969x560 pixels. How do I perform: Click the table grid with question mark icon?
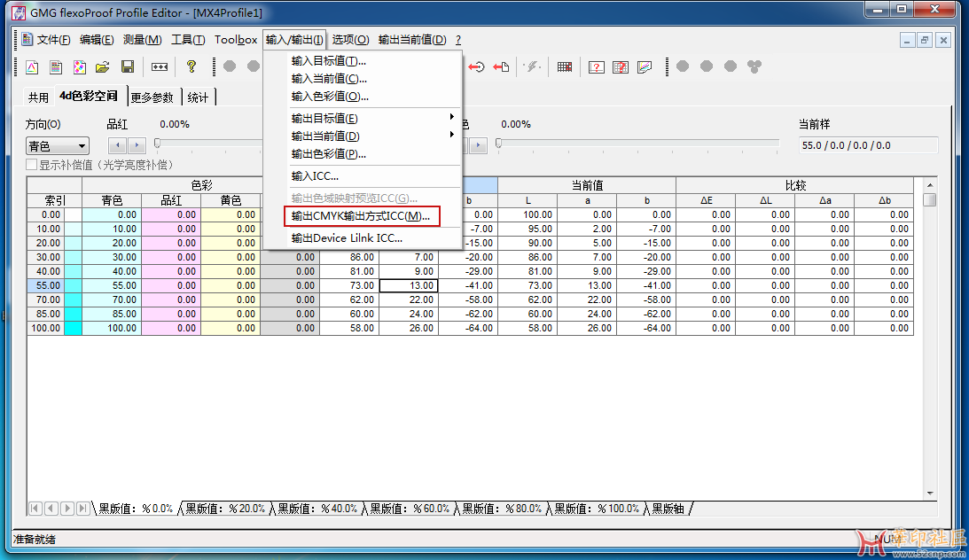[x=621, y=66]
